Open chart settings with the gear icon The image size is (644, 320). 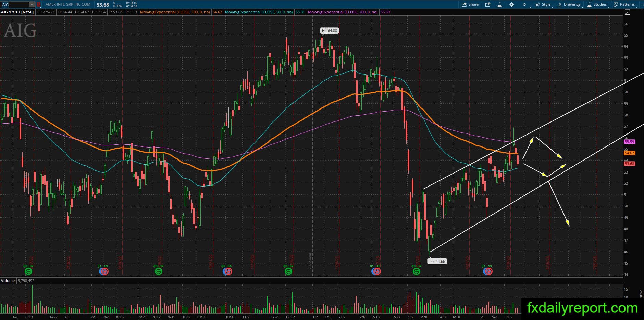click(511, 4)
